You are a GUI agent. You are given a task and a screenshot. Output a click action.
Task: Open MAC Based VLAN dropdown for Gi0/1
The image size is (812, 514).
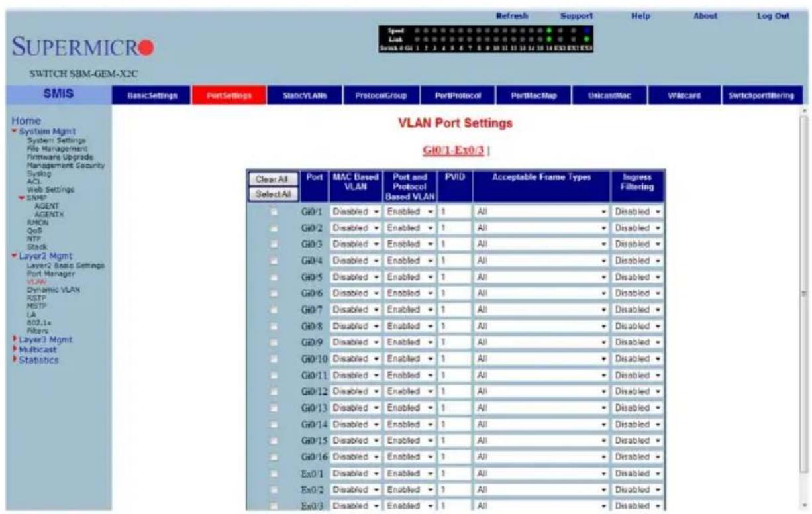point(356,211)
